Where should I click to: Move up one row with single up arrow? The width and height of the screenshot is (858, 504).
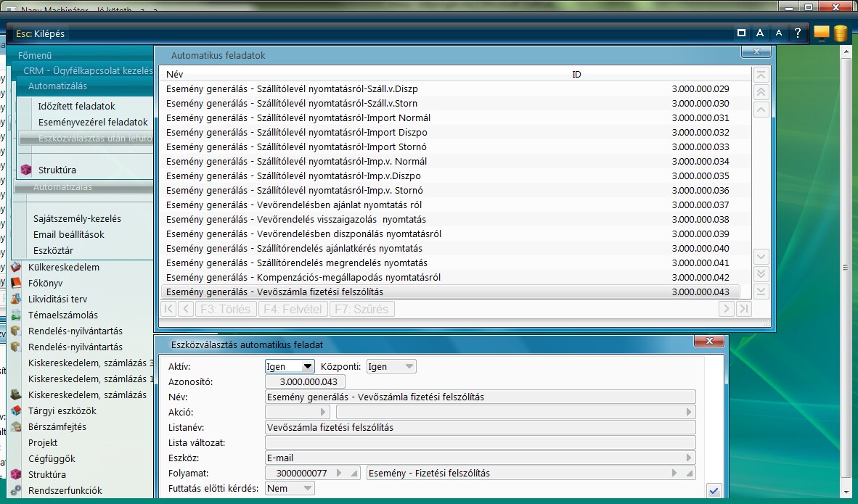coord(761,110)
